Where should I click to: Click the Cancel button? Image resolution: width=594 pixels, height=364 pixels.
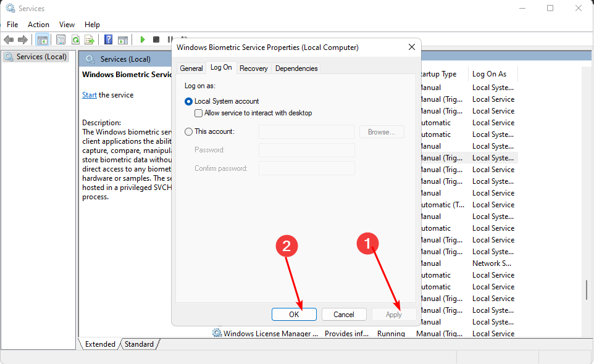click(x=344, y=315)
